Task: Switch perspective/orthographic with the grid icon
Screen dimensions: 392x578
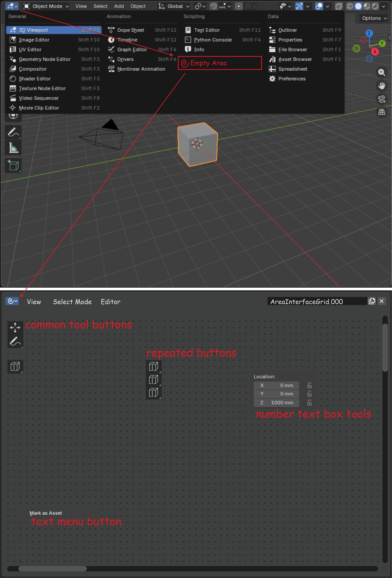Action: 382,112
